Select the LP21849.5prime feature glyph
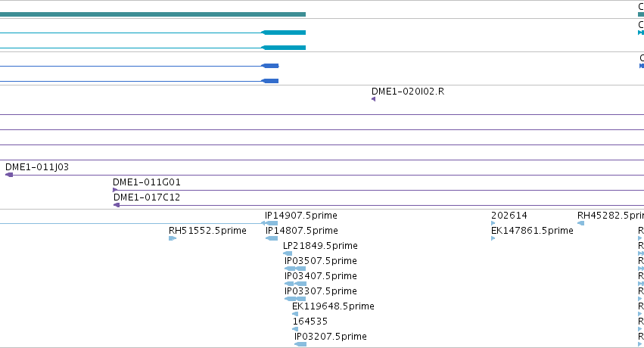Screen dimensions: 644x348 [x=288, y=253]
